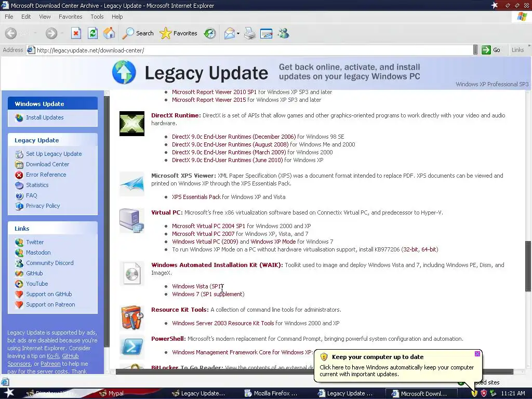Click the Virtual PC computer icon
This screenshot has width=532, height=399.
pos(132,220)
